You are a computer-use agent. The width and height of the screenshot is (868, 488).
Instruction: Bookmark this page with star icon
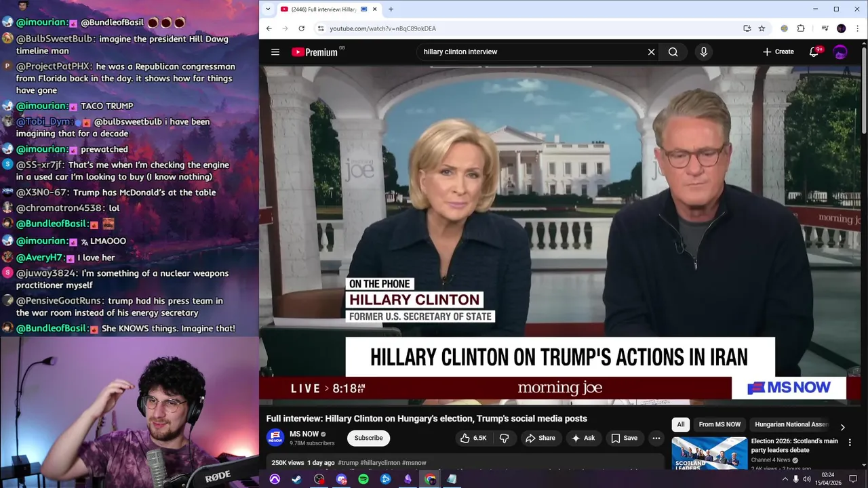coord(762,28)
